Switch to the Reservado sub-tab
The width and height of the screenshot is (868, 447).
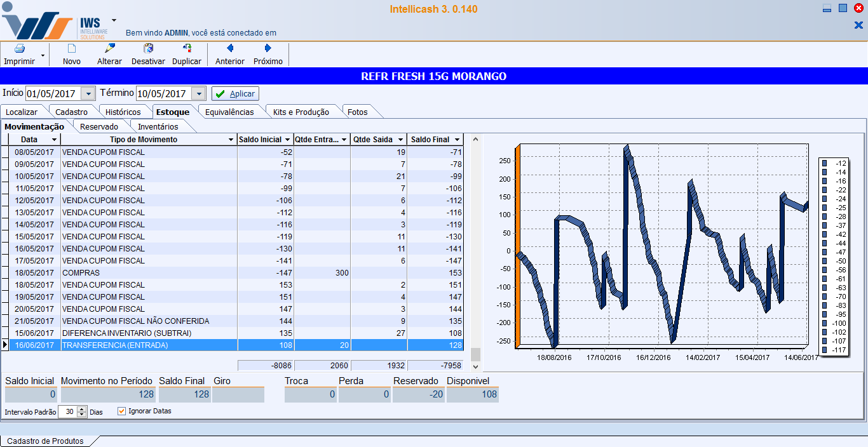coord(99,126)
